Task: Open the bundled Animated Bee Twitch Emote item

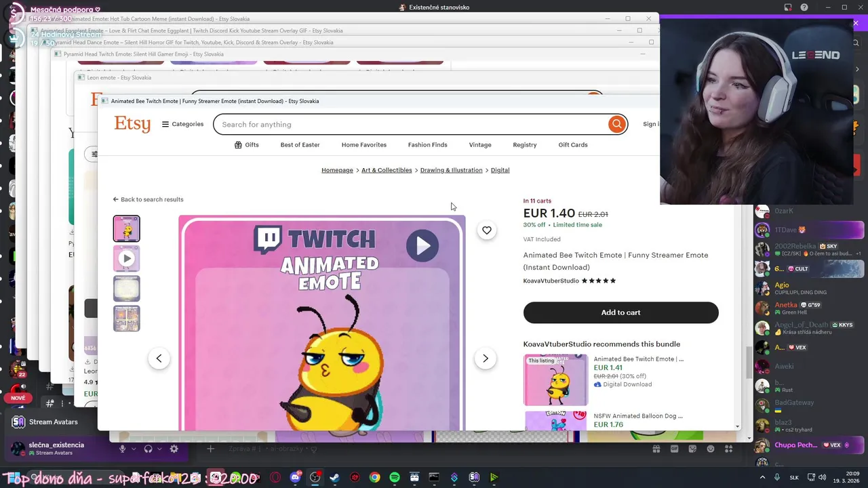Action: [x=638, y=359]
